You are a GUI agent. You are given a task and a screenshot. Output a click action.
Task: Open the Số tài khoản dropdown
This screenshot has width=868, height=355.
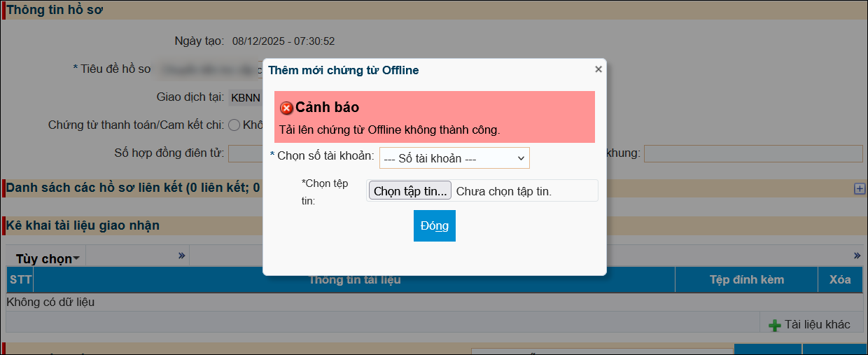tap(454, 158)
